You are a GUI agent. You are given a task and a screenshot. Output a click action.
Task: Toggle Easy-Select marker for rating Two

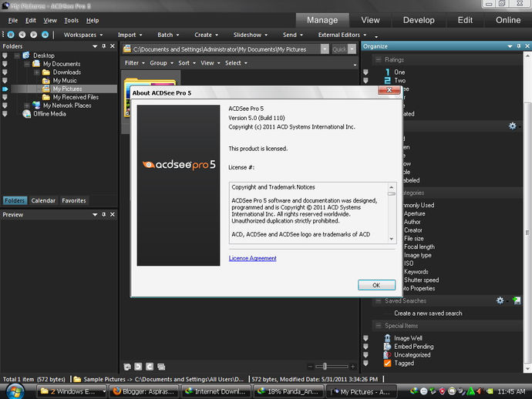point(365,80)
